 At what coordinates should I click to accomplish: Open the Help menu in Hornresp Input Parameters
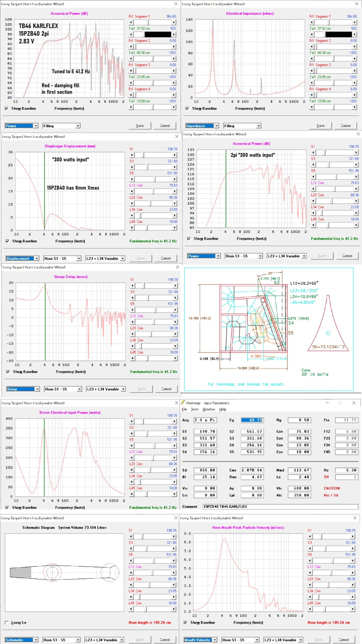(x=223, y=409)
